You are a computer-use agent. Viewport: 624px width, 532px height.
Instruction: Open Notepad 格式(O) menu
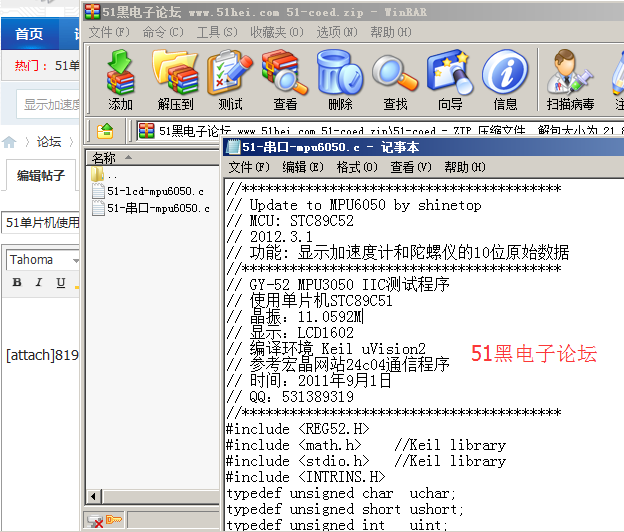(357, 167)
